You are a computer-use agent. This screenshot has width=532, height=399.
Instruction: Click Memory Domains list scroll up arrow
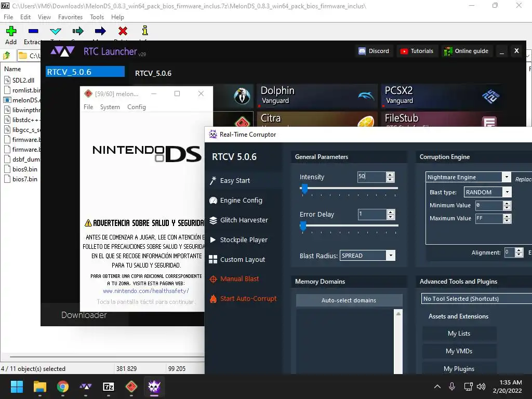[x=398, y=313]
